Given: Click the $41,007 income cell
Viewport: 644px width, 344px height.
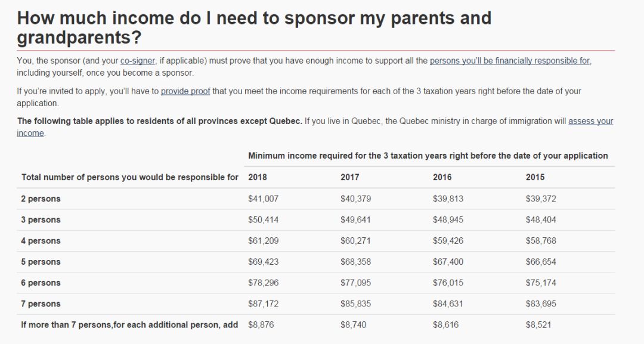Looking at the screenshot, I should [263, 199].
